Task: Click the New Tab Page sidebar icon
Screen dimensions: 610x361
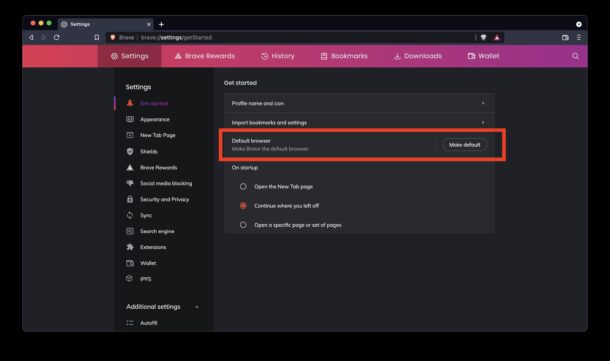Action: pyautogui.click(x=130, y=135)
